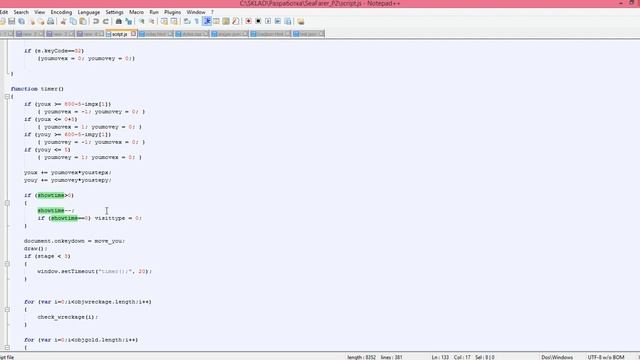640x360 pixels.
Task: Collapse the objgold for-loop fold marker
Action: click(x=7, y=348)
